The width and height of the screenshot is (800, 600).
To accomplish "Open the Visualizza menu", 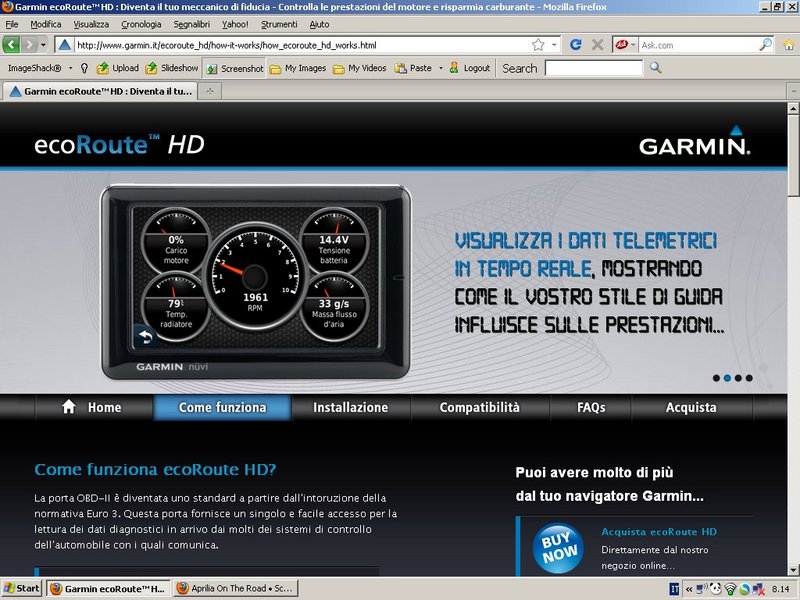I will tap(91, 24).
